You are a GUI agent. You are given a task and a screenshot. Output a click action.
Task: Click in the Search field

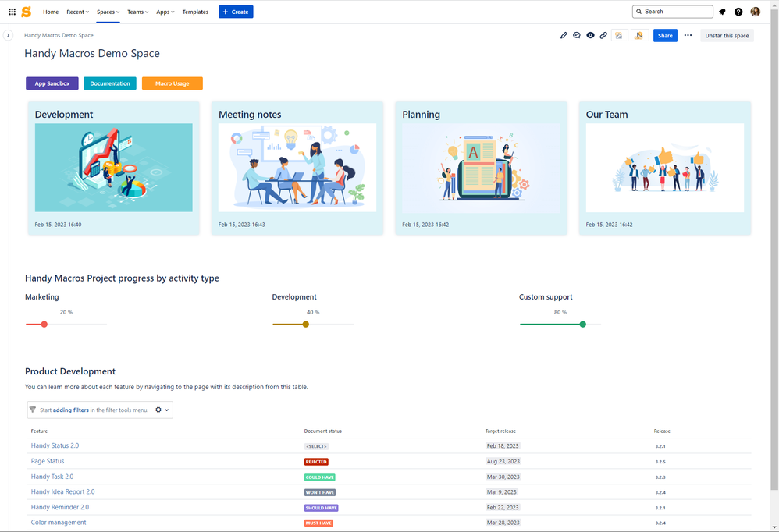click(673, 12)
